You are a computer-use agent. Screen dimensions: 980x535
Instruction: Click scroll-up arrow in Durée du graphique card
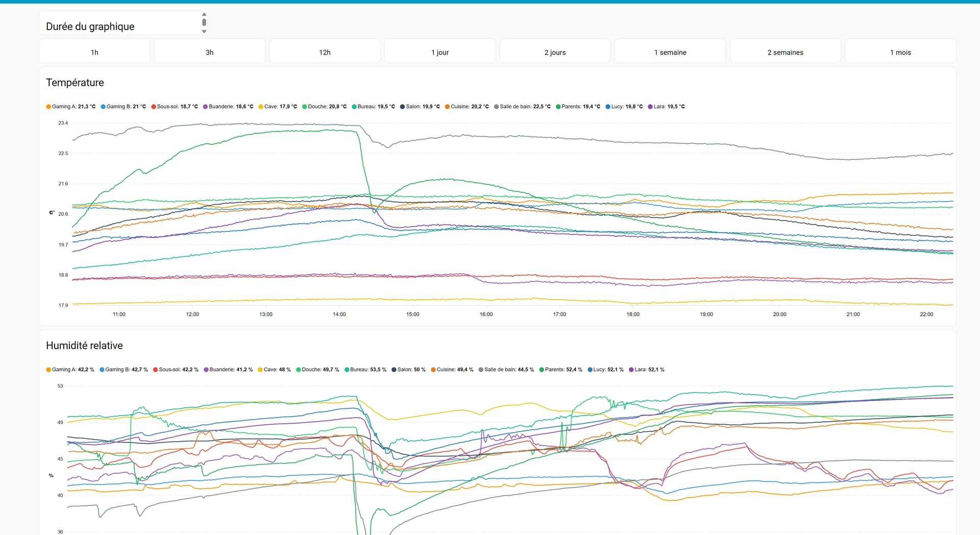(x=204, y=14)
